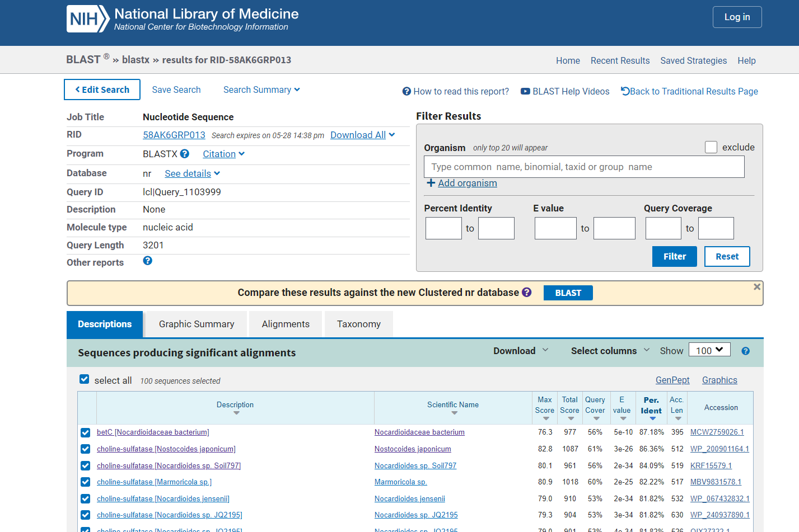Open the Other reports help icon
The width and height of the screenshot is (799, 532).
(148, 261)
